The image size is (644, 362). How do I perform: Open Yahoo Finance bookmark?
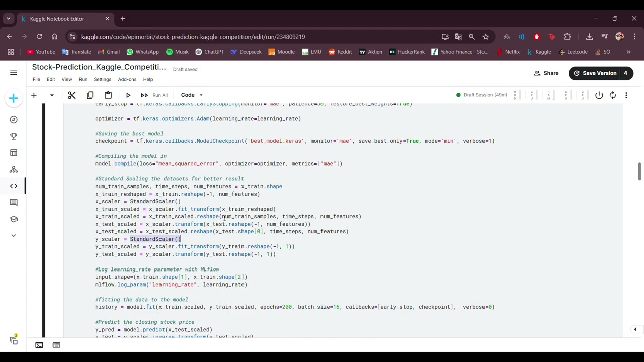pos(460,52)
